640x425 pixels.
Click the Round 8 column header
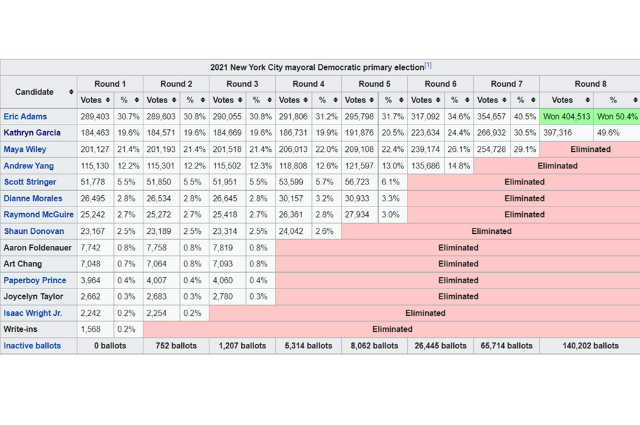[590, 84]
